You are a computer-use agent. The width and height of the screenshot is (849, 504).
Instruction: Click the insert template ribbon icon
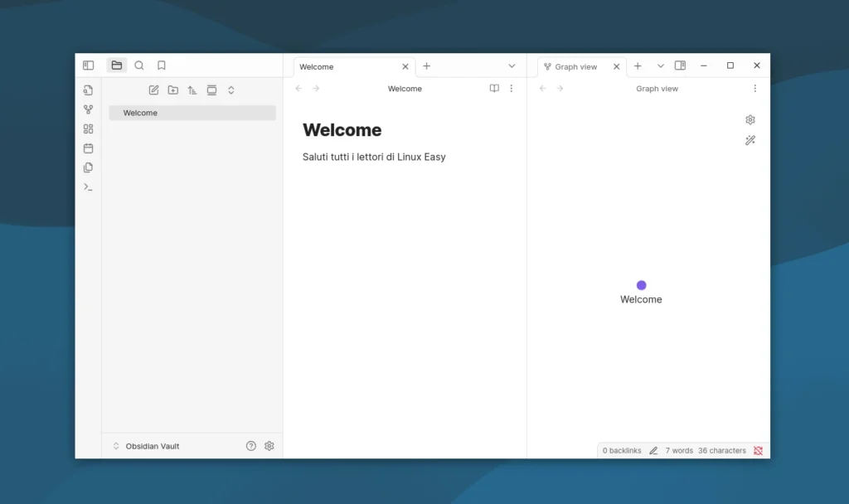click(88, 167)
